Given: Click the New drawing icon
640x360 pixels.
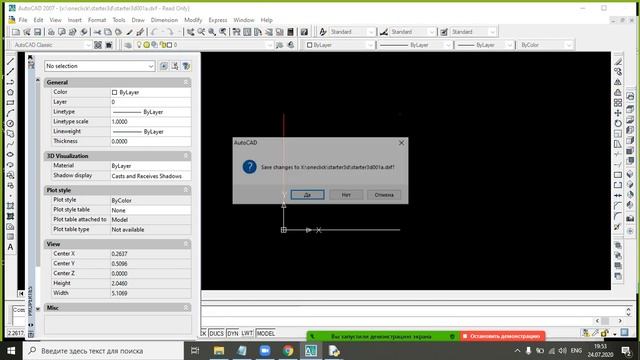Looking at the screenshot, I should pos(16,32).
